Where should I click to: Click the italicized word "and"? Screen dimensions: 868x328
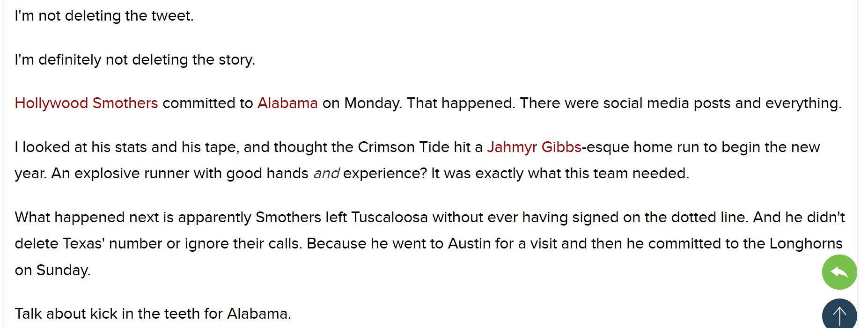coord(326,174)
